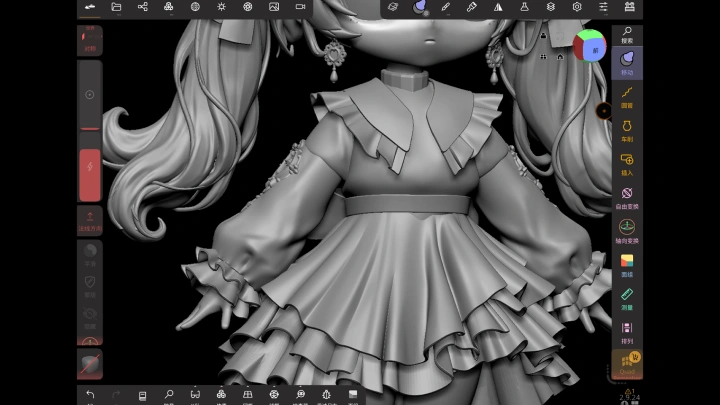
Task: Toggle the four-dot grid icon near the view cube
Action: tap(544, 56)
